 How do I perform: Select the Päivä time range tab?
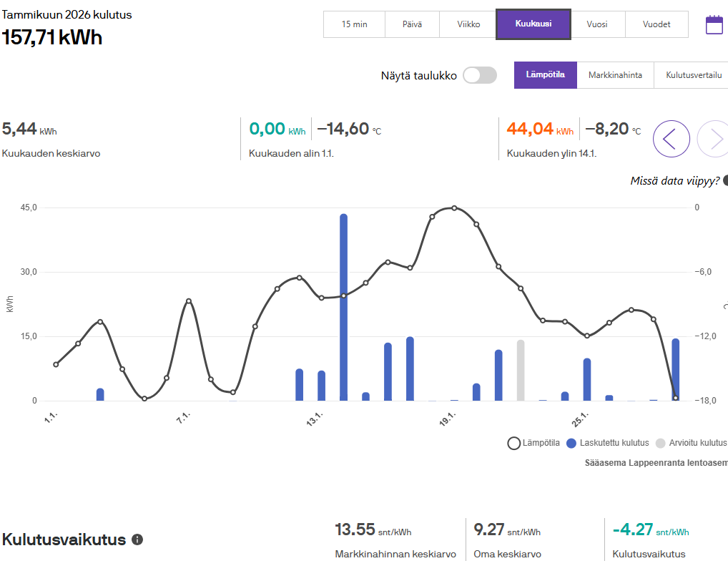point(412,24)
